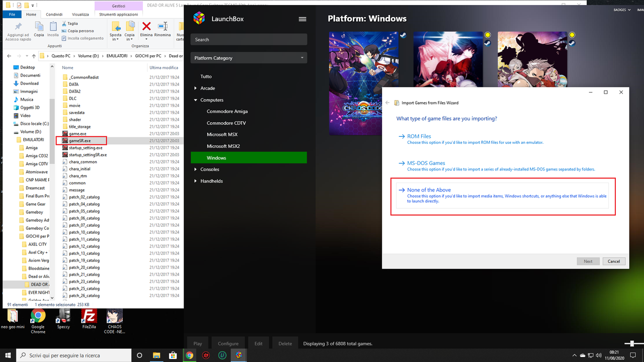Sort files by Ultima modifica column
This screenshot has height=362, width=644.
point(164,67)
